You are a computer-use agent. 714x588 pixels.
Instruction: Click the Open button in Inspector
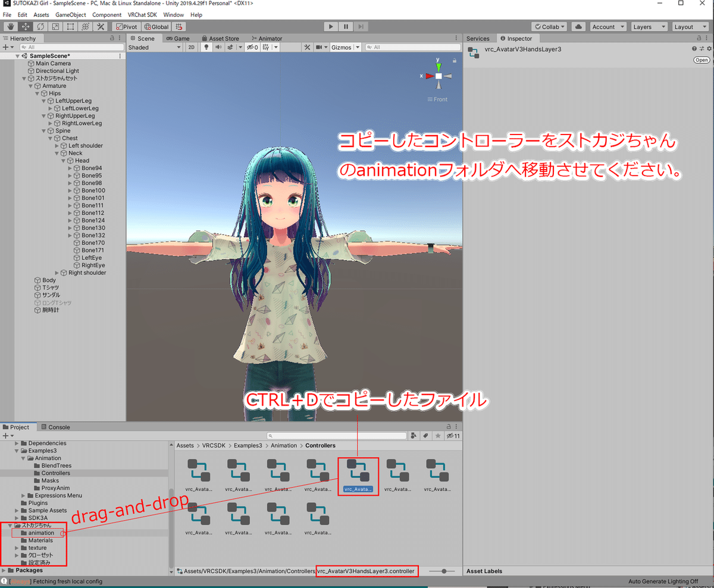point(702,60)
